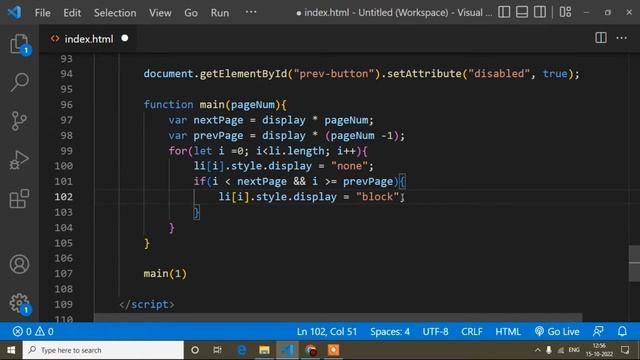The width and height of the screenshot is (640, 360).
Task: Open the Search view in activity bar
Action: pyautogui.click(x=19, y=82)
